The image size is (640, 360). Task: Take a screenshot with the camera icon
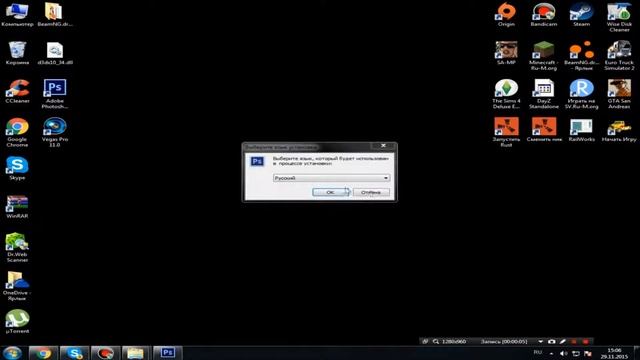(552, 341)
